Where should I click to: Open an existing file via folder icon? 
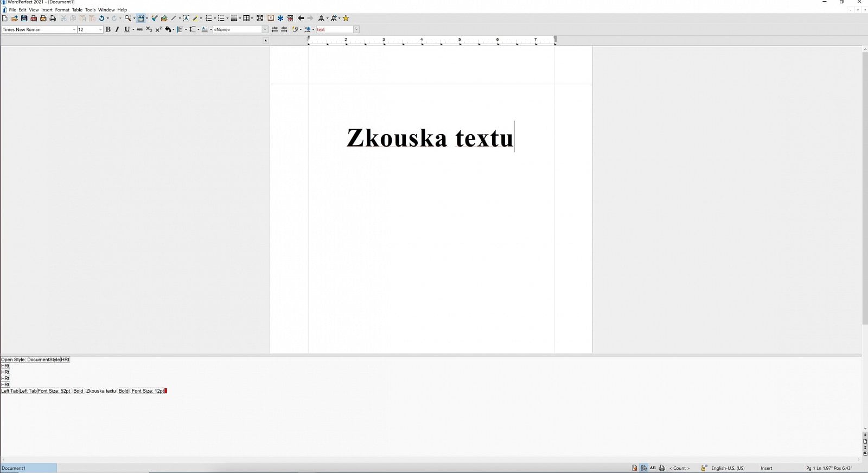(15, 18)
